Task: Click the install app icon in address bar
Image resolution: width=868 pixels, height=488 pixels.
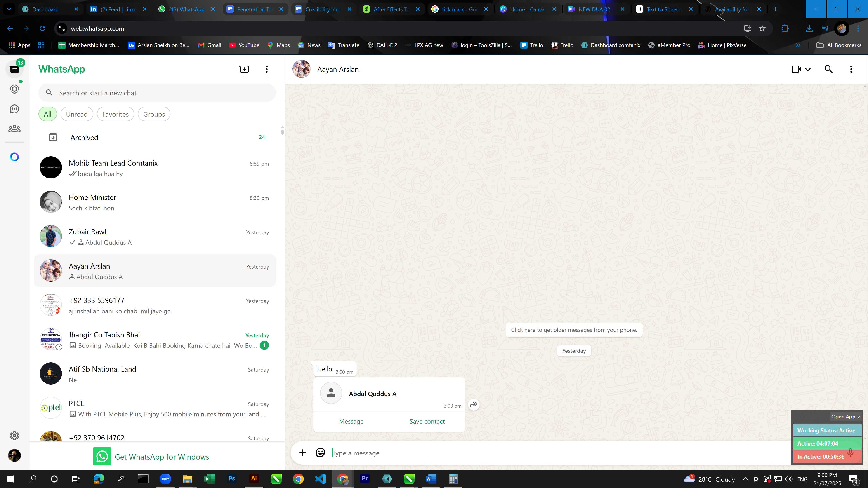Action: click(x=747, y=29)
